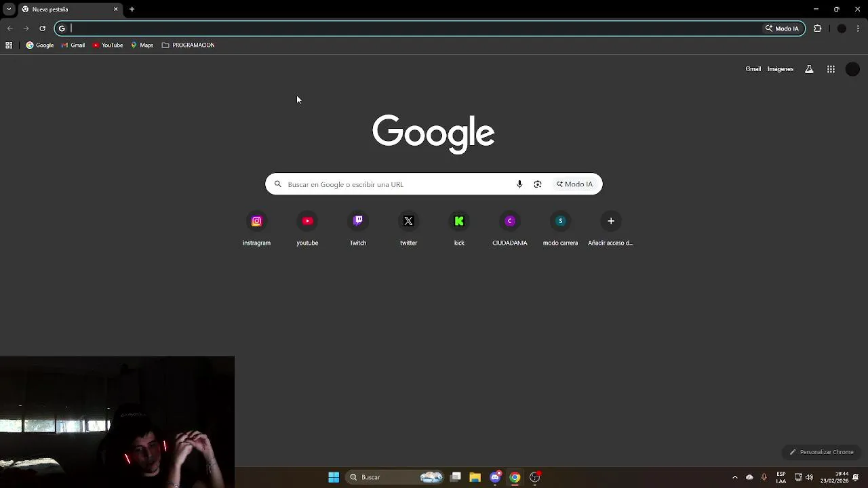
Task: Open the Gmail bookmark
Action: [73, 45]
